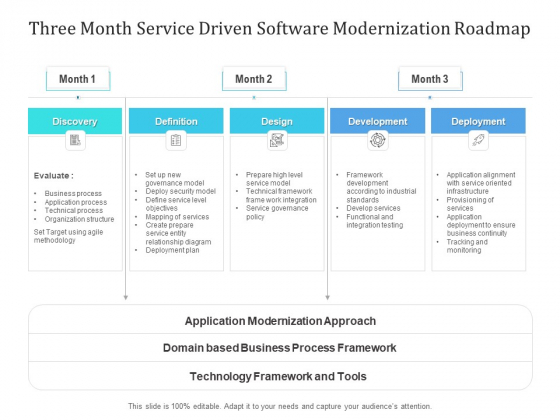Select 'Technical process' bullet

click(74, 211)
